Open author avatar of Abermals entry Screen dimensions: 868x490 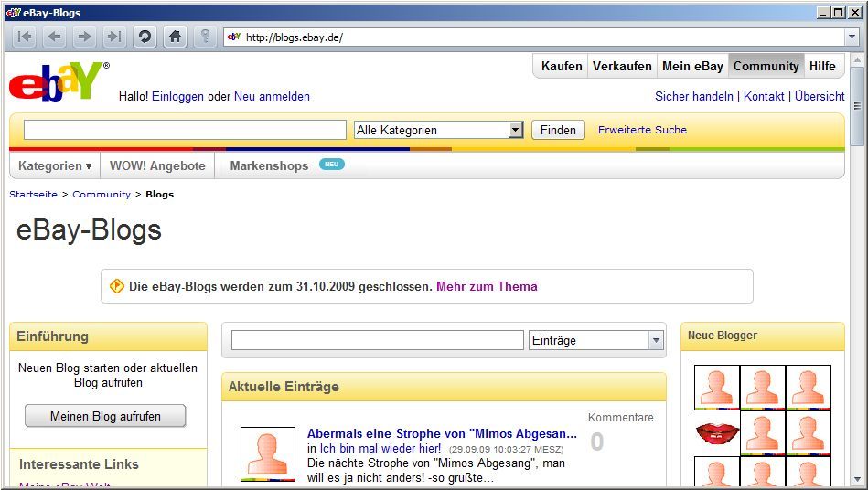268,454
